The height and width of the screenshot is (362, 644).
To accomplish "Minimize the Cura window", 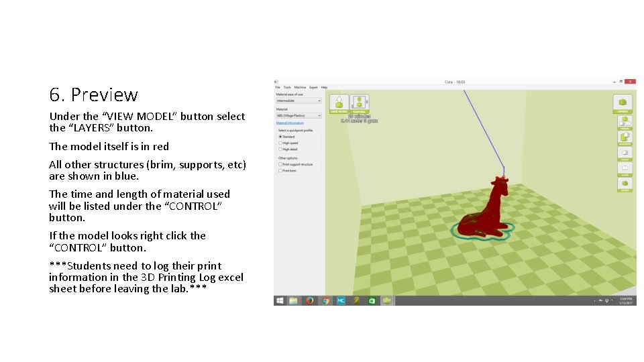I will [614, 82].
